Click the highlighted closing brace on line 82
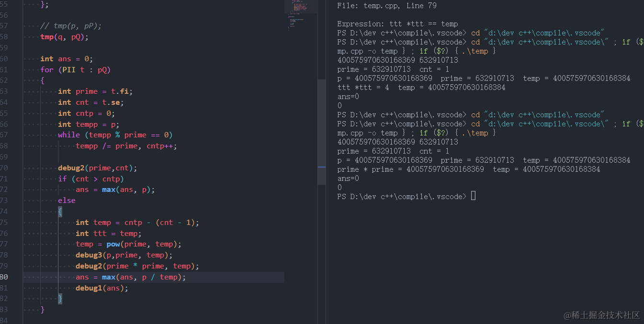Image resolution: width=644 pixels, height=324 pixels. click(60, 299)
